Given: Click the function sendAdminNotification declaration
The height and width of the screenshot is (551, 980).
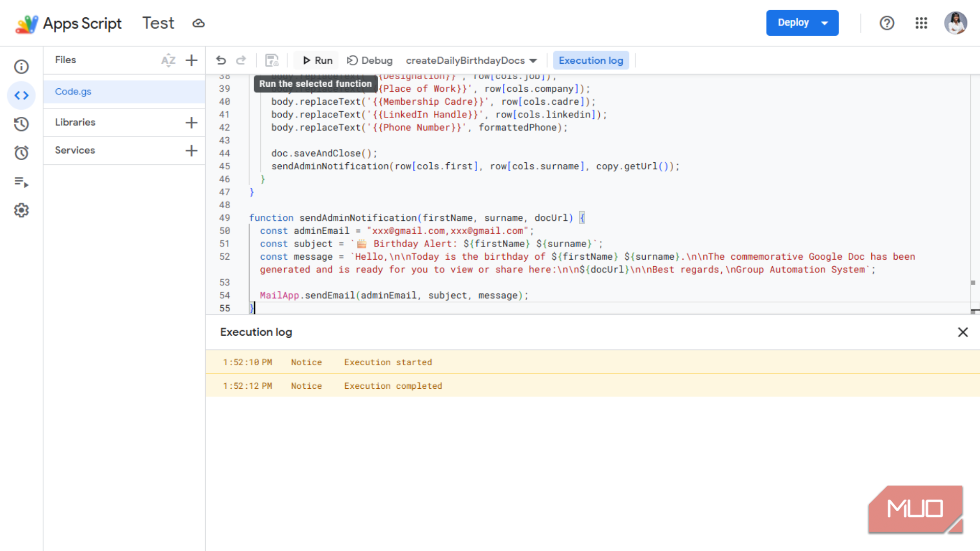Looking at the screenshot, I should tap(416, 218).
